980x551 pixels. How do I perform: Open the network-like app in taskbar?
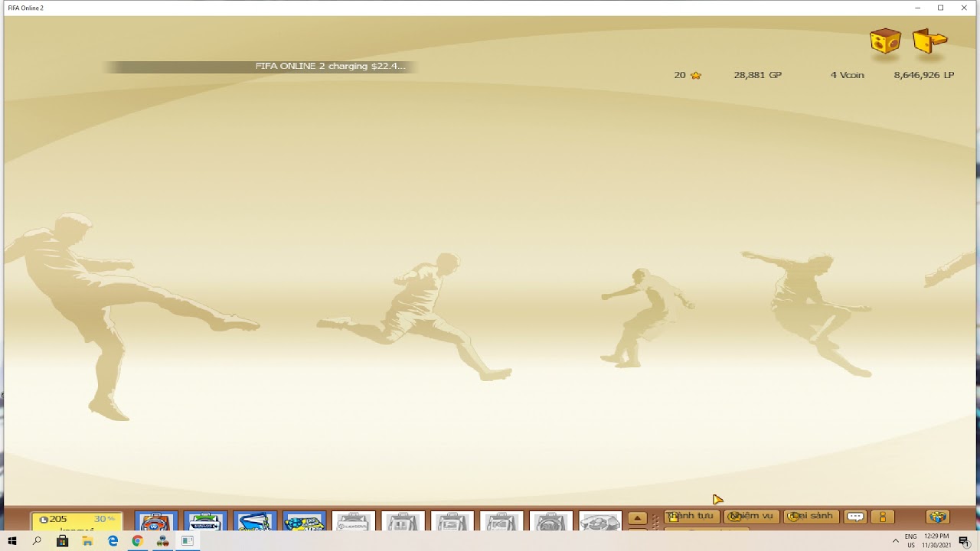click(162, 541)
